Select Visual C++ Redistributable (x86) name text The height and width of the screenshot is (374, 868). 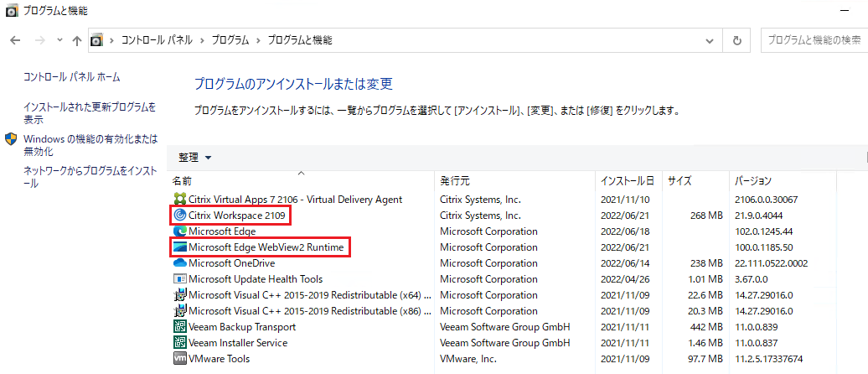coord(310,311)
